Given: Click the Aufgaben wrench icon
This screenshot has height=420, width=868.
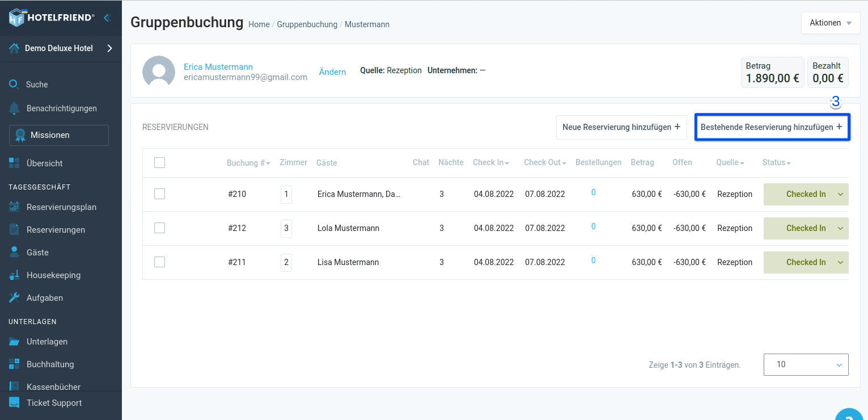Looking at the screenshot, I should point(14,297).
